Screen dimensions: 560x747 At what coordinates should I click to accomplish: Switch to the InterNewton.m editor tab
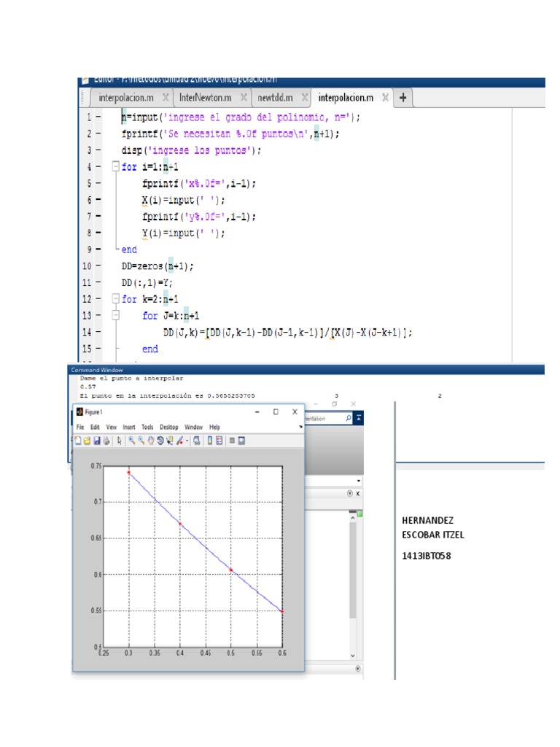click(205, 97)
